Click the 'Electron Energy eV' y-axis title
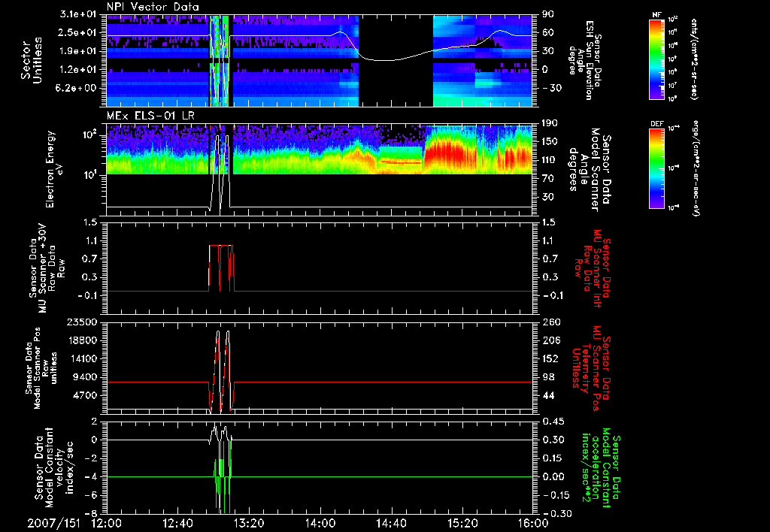 click(54, 169)
